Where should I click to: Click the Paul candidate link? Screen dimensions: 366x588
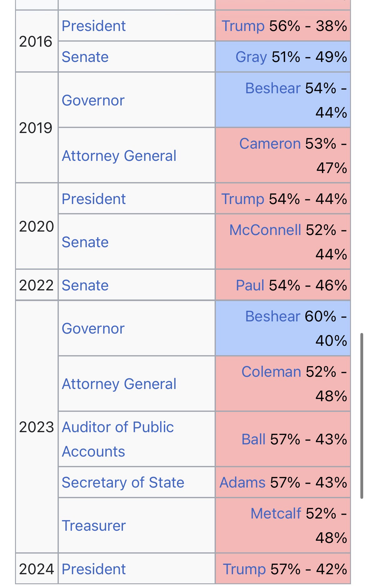(x=250, y=285)
